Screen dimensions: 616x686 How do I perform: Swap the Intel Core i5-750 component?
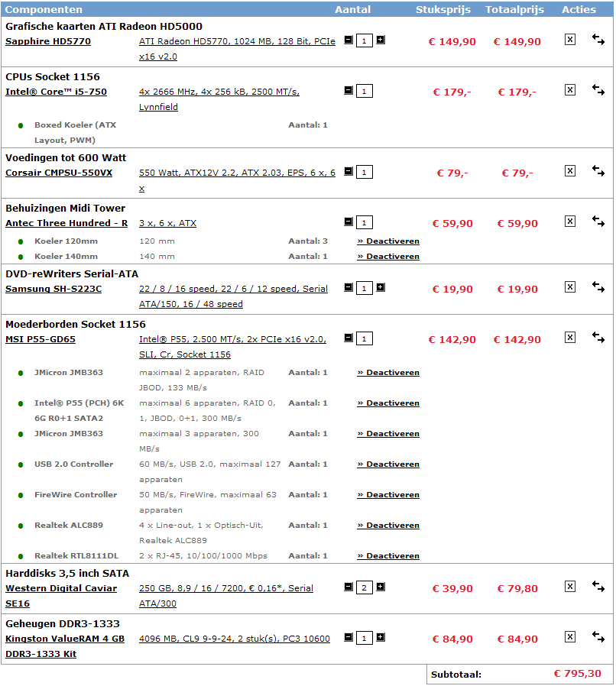[x=598, y=90]
